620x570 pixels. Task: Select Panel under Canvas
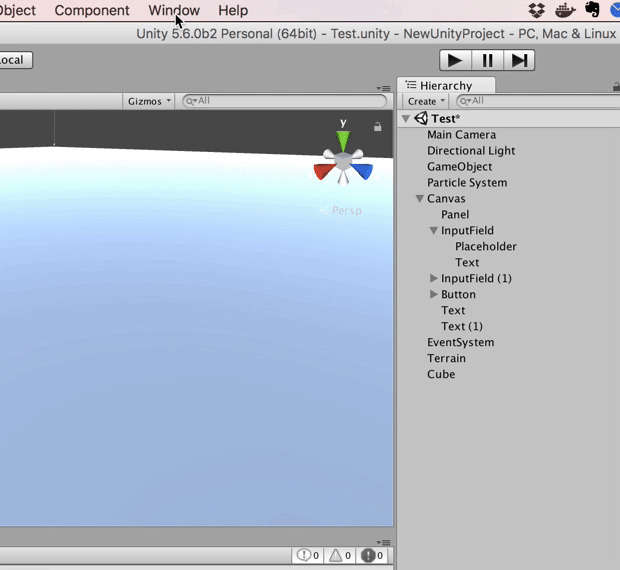[455, 215]
